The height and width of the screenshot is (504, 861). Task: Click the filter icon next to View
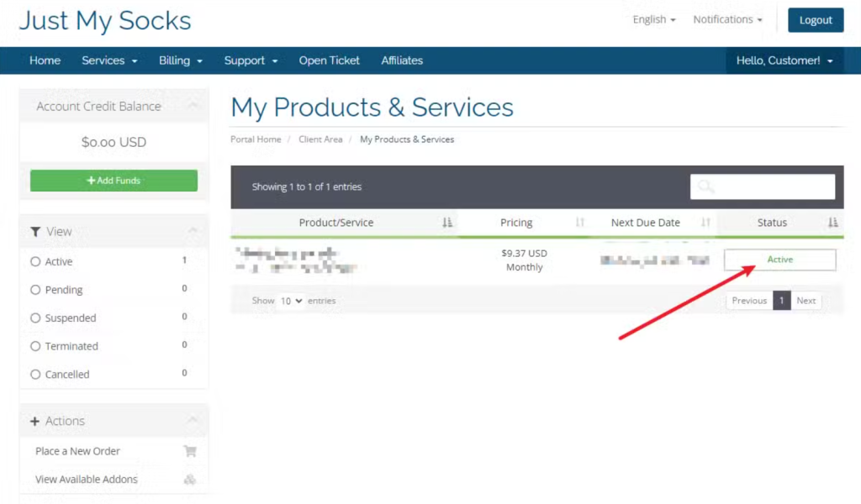[35, 232]
